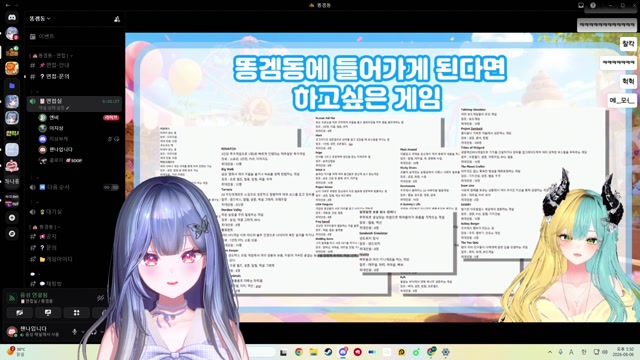Image resolution: width=640 pixels, height=360 pixels.
Task: Open the Discord taskbar icon
Action: pos(343,352)
